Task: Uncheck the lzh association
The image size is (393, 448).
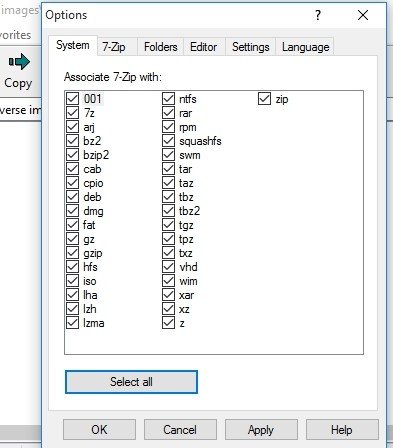Action: coord(72,309)
